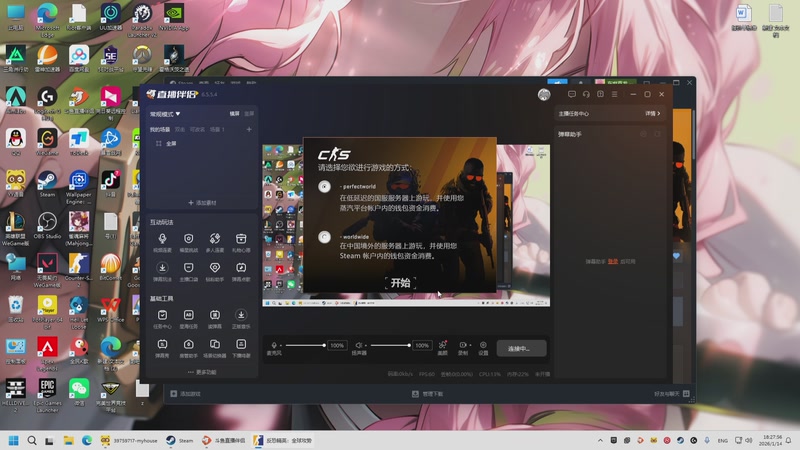
Task: Mute the 扬声器 speaker icon
Action: [x=359, y=345]
